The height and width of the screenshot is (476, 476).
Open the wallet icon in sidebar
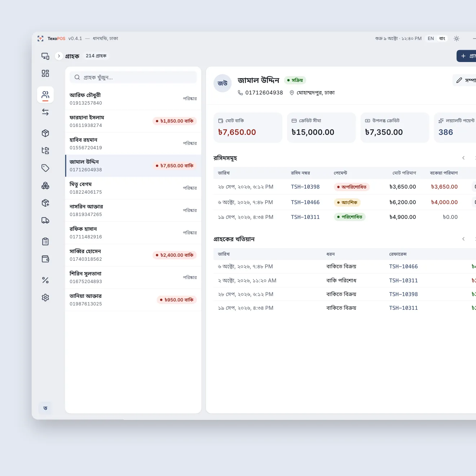(45, 259)
